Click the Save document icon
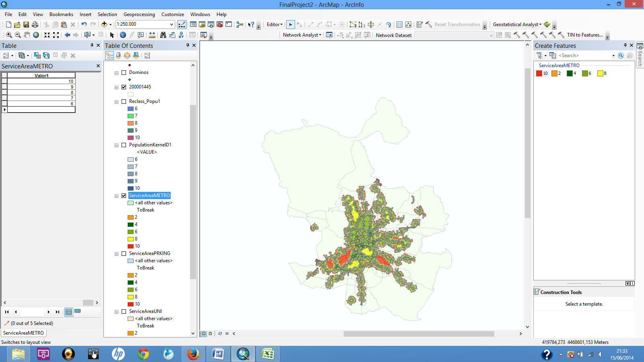This screenshot has width=644, height=362. click(26, 25)
